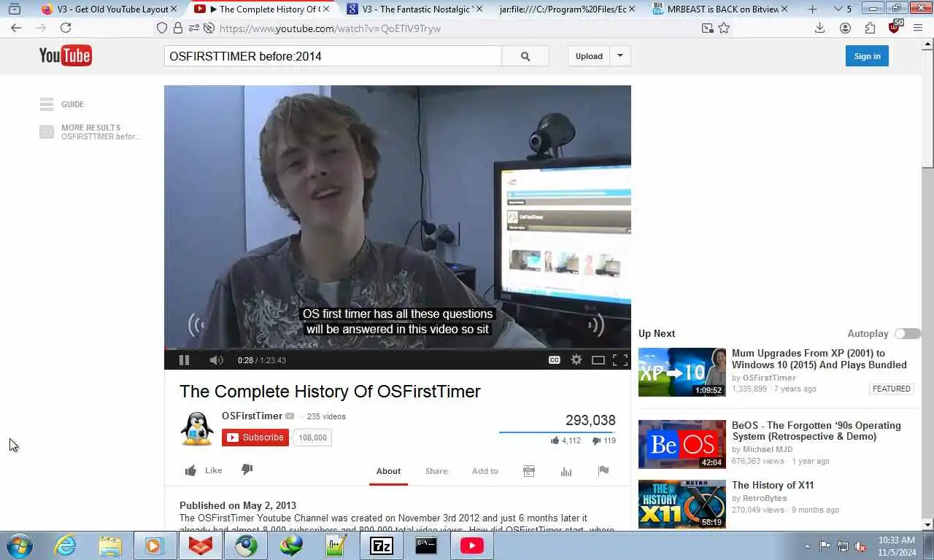This screenshot has width=934, height=560.
Task: Open 7-Zip from the taskbar
Action: point(381,545)
